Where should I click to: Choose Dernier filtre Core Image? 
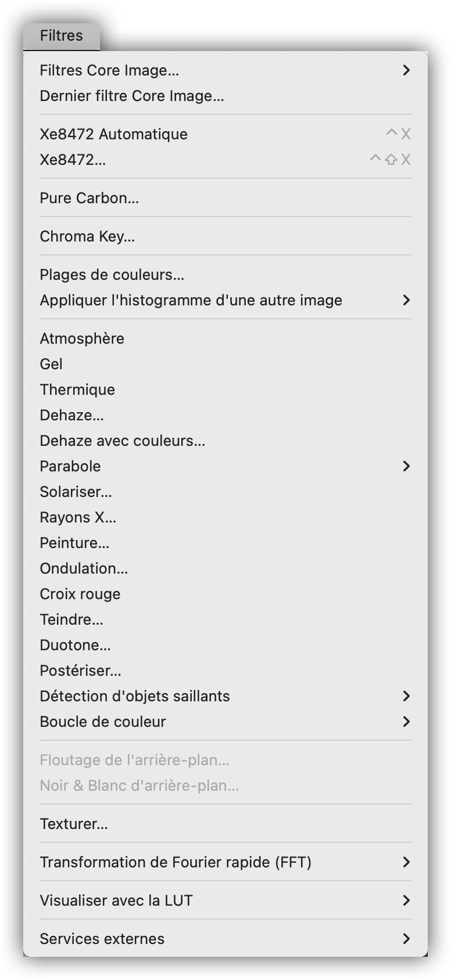[x=132, y=96]
